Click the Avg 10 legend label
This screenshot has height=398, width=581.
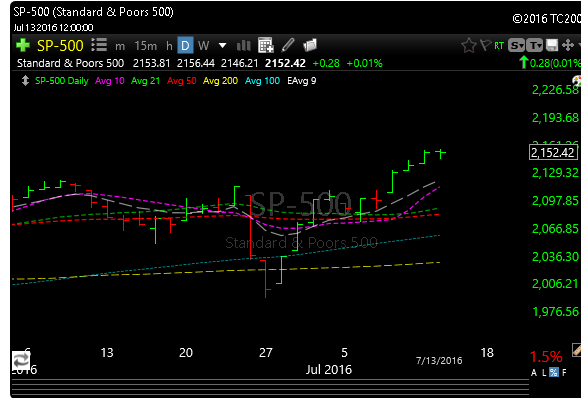[110, 81]
